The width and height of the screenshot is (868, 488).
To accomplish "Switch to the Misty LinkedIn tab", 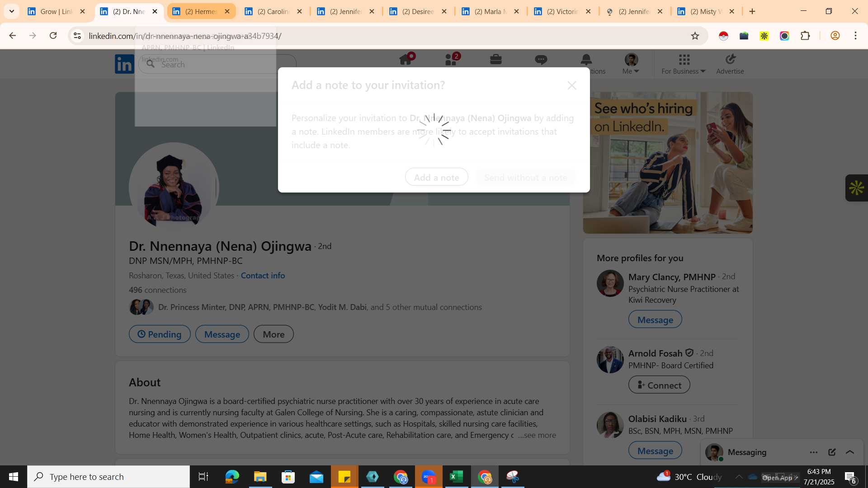I will coord(705,11).
